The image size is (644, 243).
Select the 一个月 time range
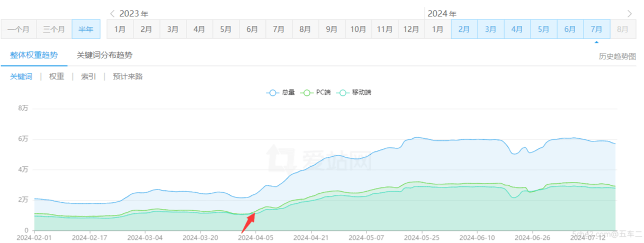point(19,29)
